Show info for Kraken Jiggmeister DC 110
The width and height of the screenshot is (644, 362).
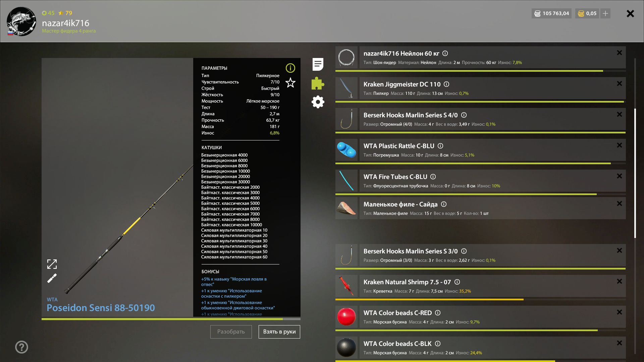click(446, 84)
